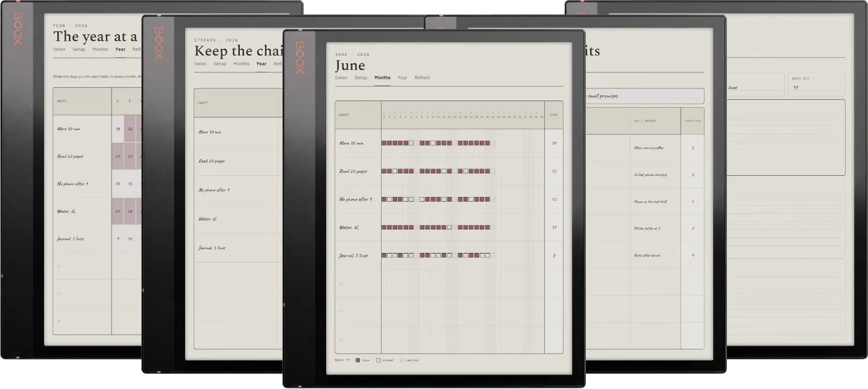The width and height of the screenshot is (868, 389).
Task: Click the 'done' legend swatch on June page
Action: 358,360
